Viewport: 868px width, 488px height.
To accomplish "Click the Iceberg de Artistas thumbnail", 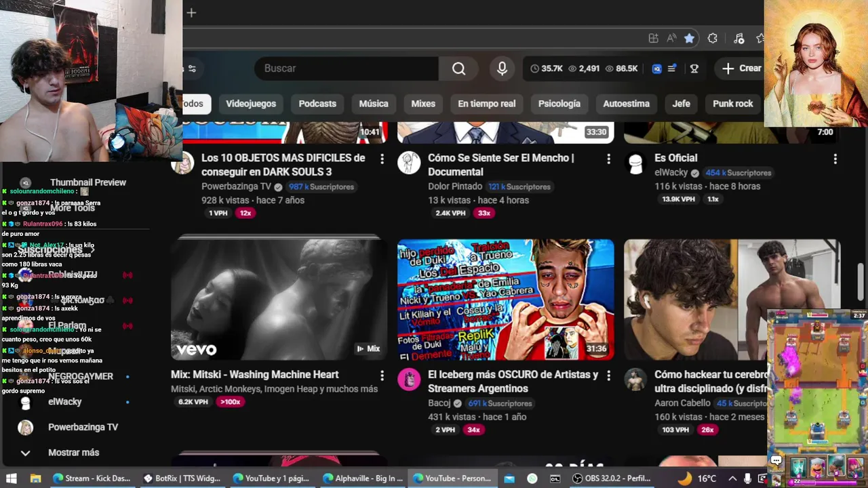I will pos(505,299).
